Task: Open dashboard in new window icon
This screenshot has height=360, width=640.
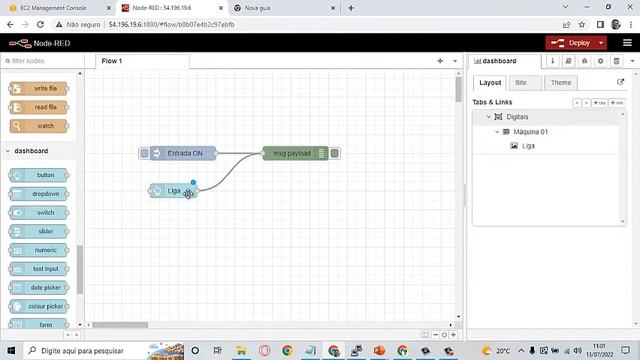Action: 620,82
